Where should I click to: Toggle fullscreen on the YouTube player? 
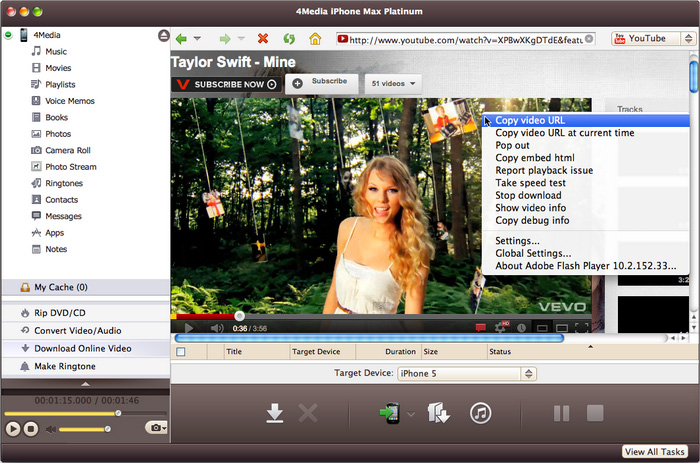click(x=582, y=328)
